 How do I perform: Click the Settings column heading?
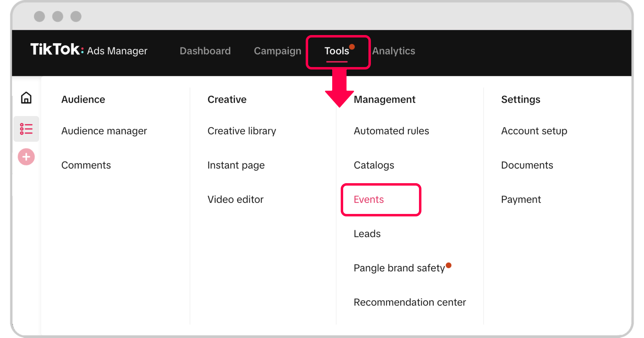coord(521,100)
